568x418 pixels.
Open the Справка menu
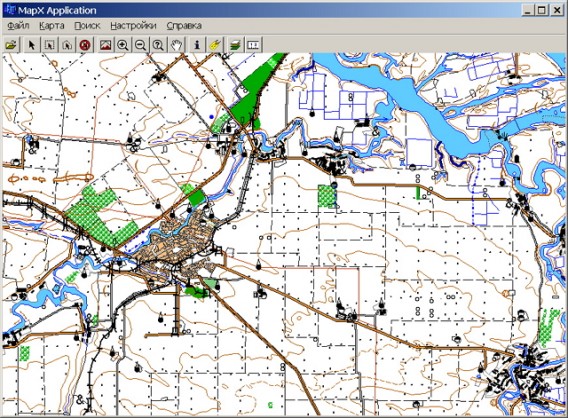184,26
